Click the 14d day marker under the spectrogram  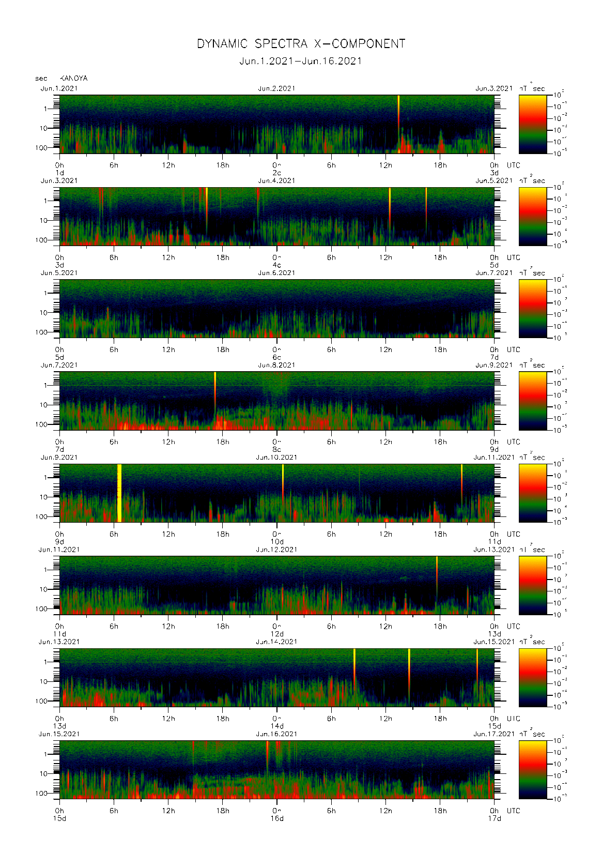[x=277, y=726]
